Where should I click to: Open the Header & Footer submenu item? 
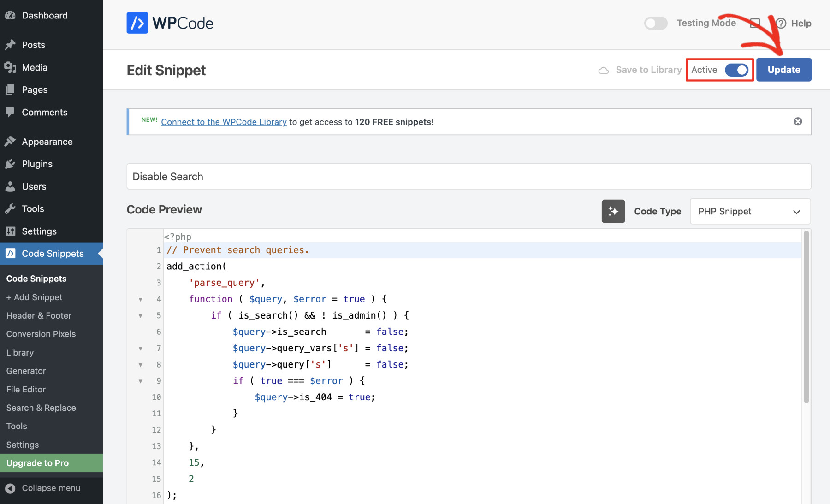click(39, 315)
